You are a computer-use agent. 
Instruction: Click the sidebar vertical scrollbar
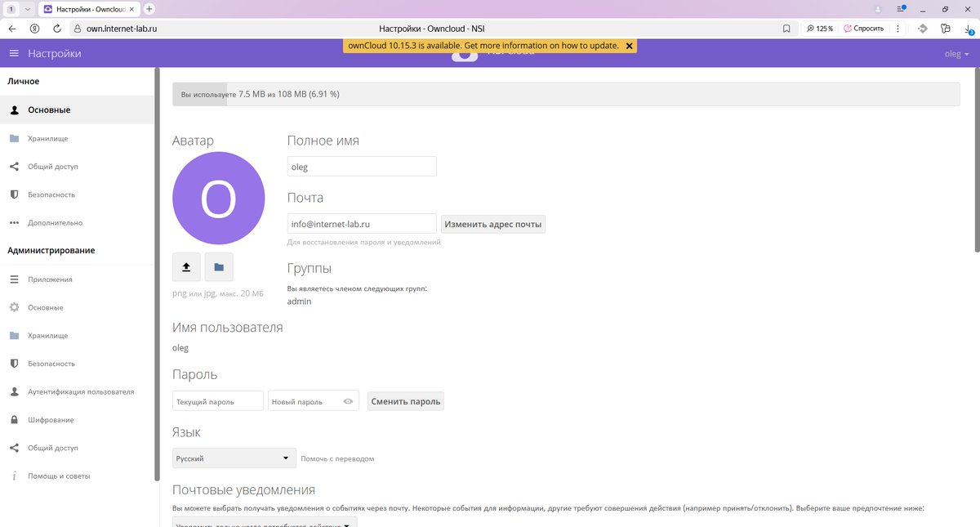157,274
